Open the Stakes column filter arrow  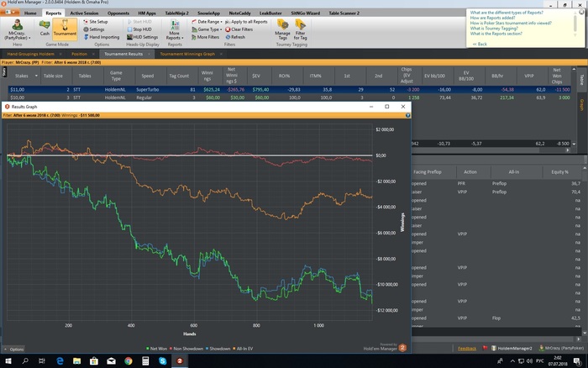[x=36, y=76]
